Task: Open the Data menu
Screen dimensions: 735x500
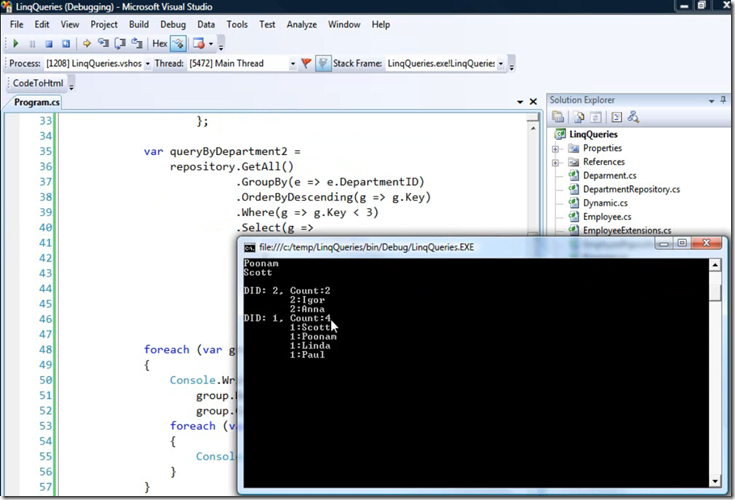Action: tap(206, 24)
